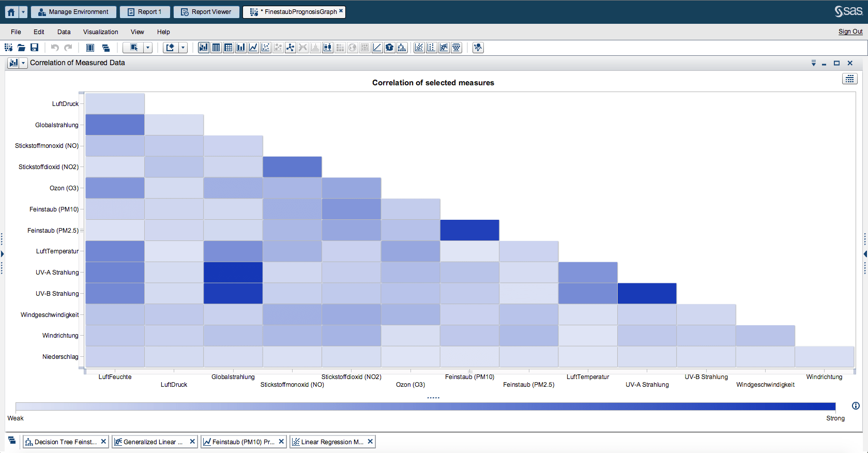The height and width of the screenshot is (453, 868).
Task: Select the box plot visualization icon
Action: coord(328,48)
